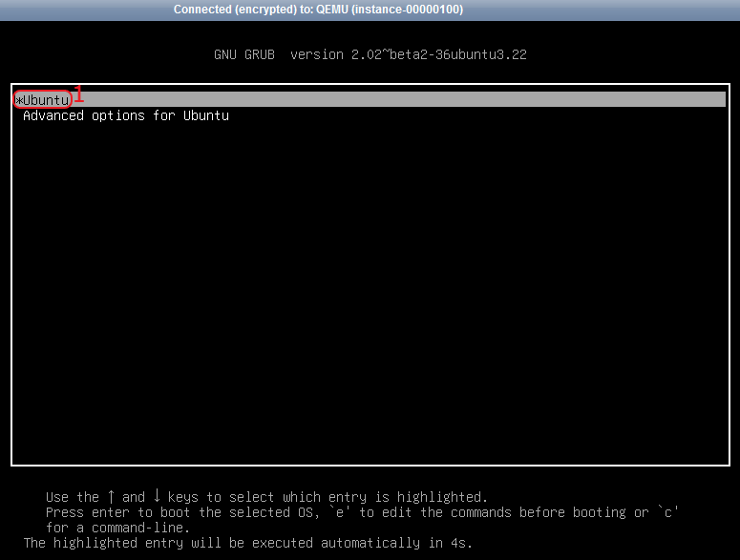Click the 'Press enter to boot' help line
Screen dimensions: 740x560
[x=362, y=512]
